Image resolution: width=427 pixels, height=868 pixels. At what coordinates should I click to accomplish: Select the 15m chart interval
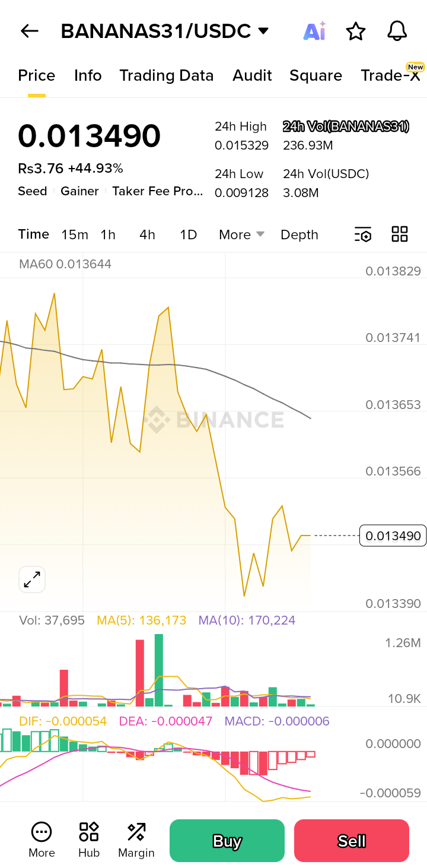coord(75,235)
